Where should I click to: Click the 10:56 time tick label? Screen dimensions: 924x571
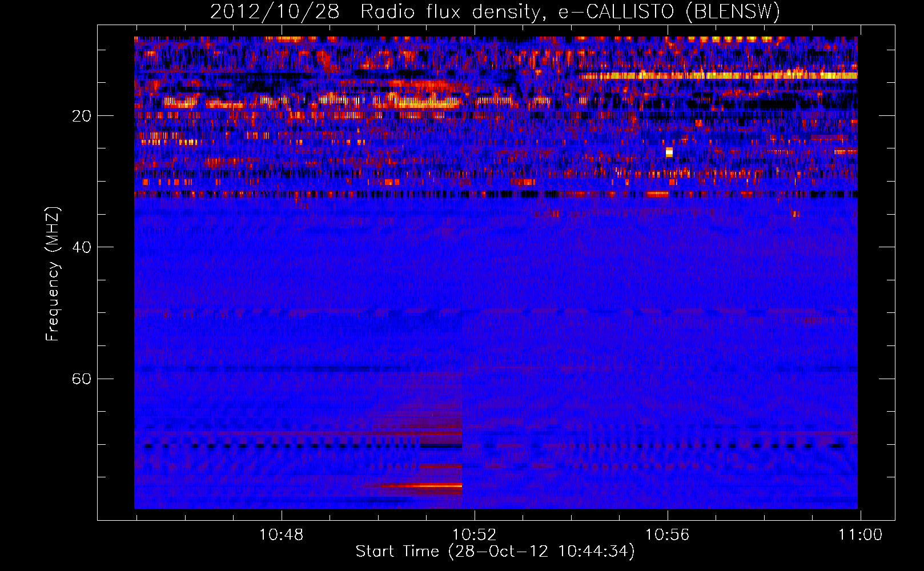[x=667, y=534]
